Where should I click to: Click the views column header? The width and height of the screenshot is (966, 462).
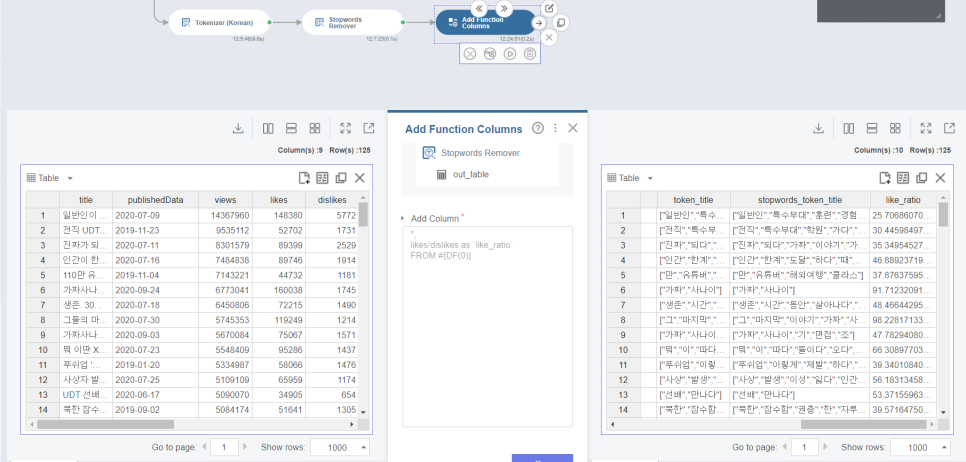click(x=225, y=200)
